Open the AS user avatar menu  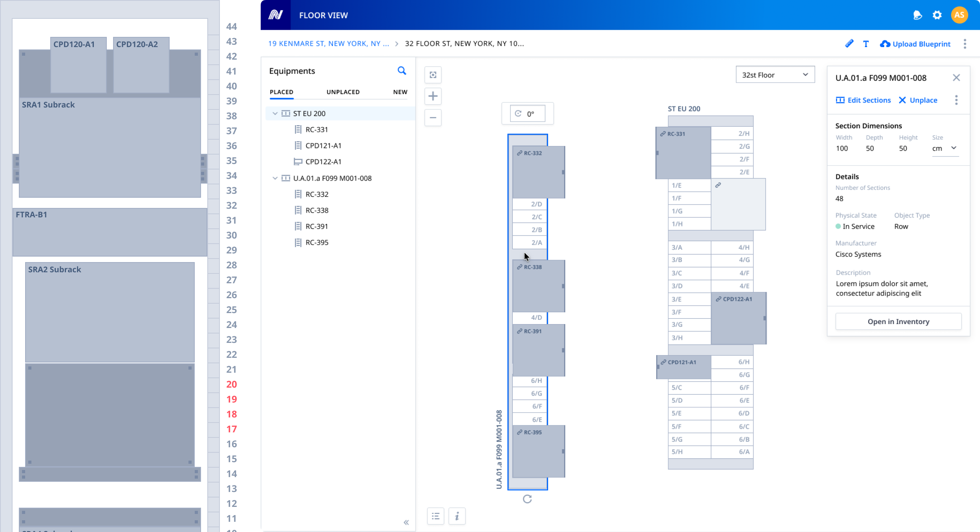pyautogui.click(x=959, y=15)
